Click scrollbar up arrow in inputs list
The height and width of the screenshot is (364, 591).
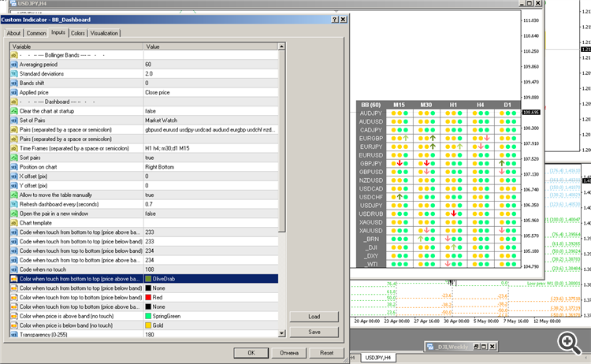pyautogui.click(x=281, y=46)
